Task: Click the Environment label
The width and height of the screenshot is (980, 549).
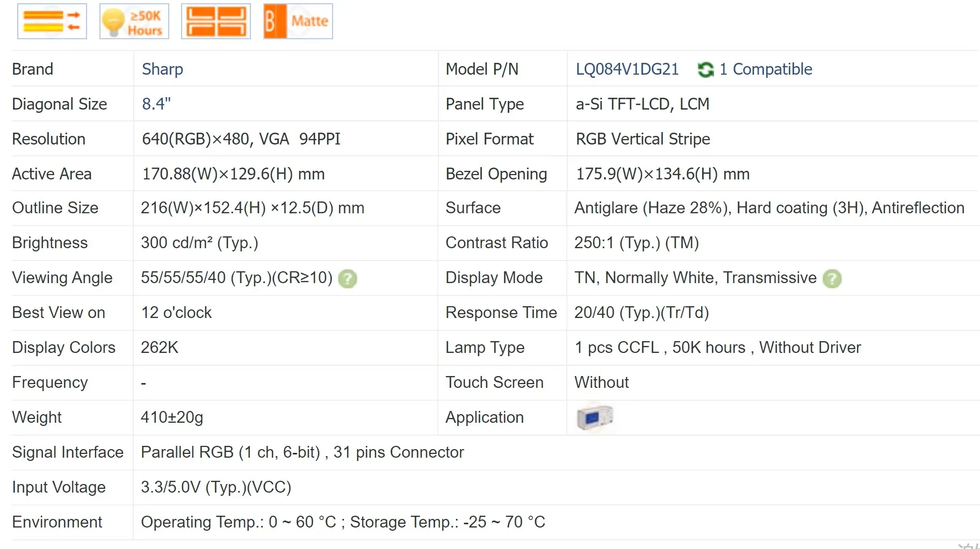Action: (x=57, y=522)
